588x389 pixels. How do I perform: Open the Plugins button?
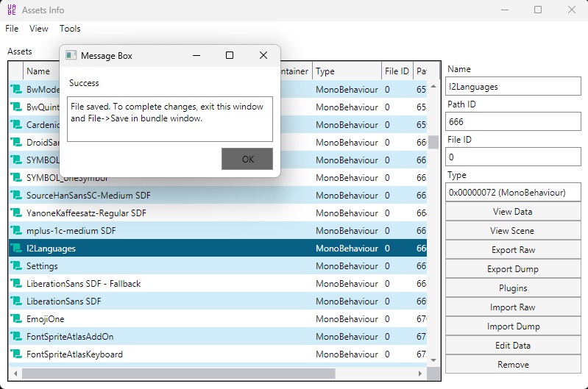(x=513, y=288)
